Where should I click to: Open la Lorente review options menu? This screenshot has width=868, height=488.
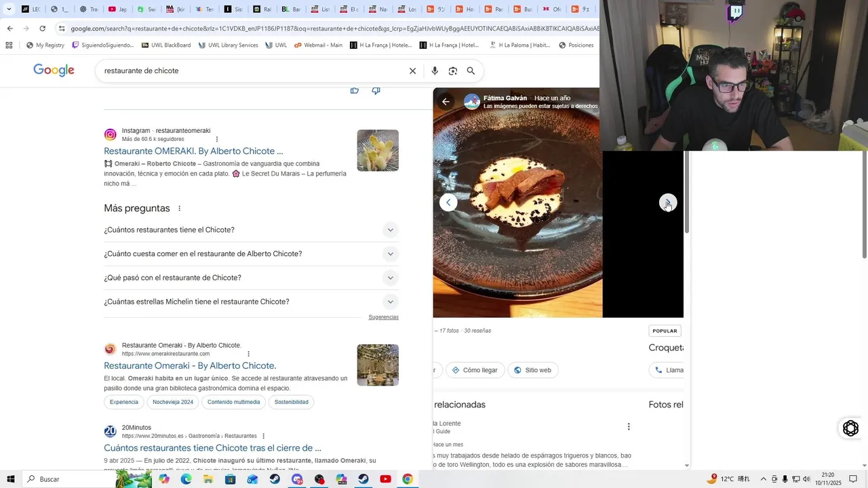[x=629, y=426]
